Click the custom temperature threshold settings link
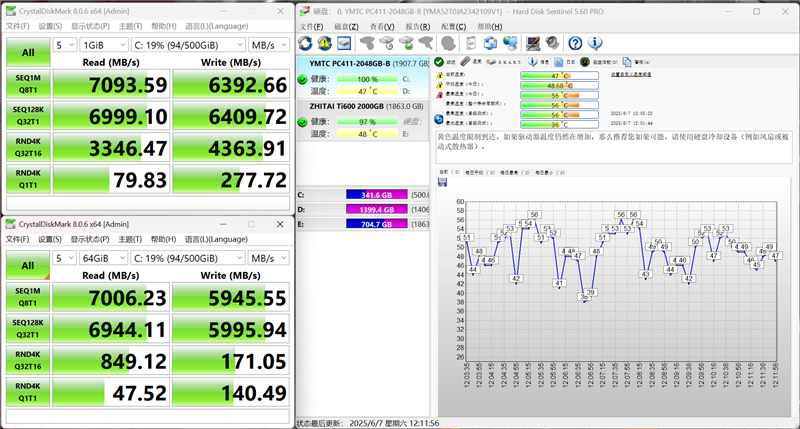Viewport: 800px width, 429px height. [631, 74]
